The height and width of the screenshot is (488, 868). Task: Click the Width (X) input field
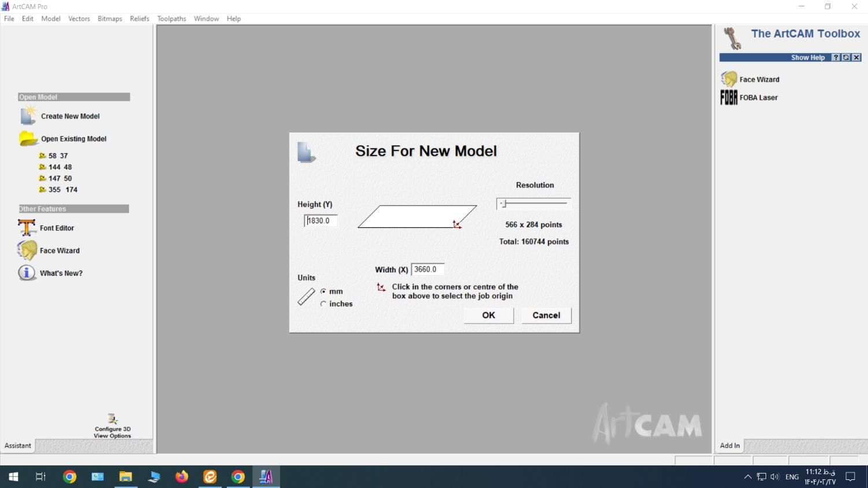point(428,269)
